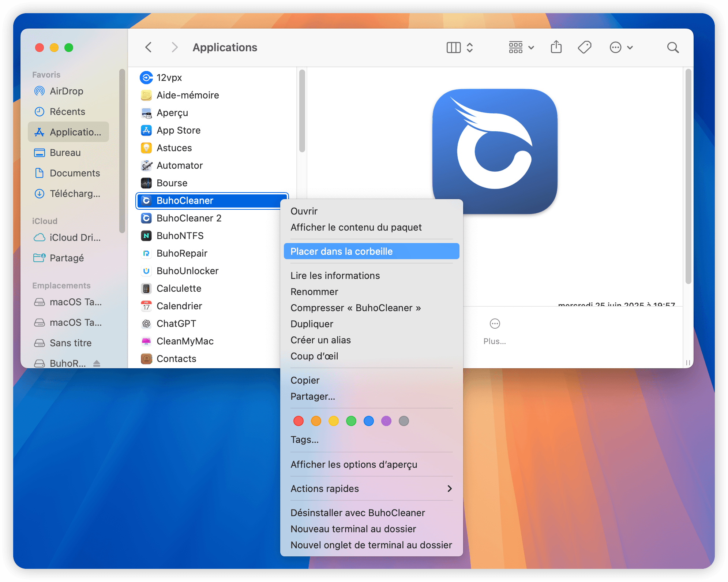Click the Share toolbar icon
The width and height of the screenshot is (728, 582).
pos(556,47)
